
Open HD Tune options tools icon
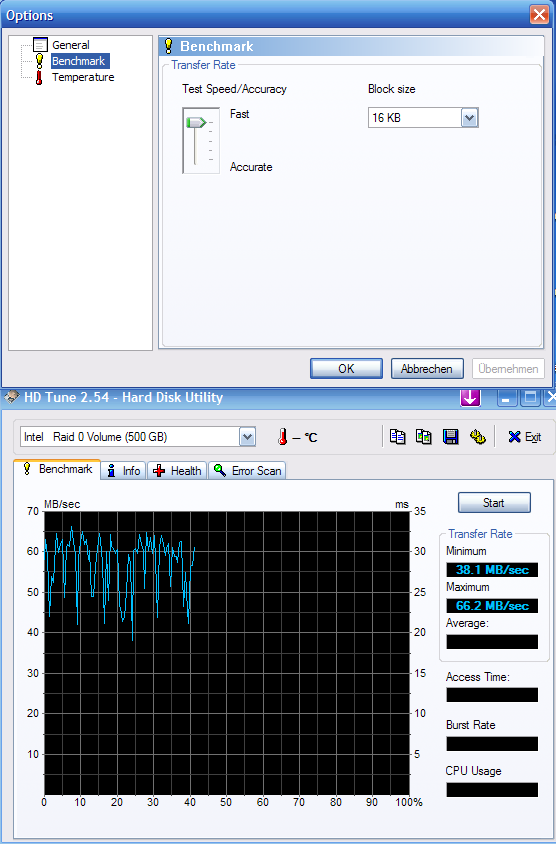coord(477,437)
